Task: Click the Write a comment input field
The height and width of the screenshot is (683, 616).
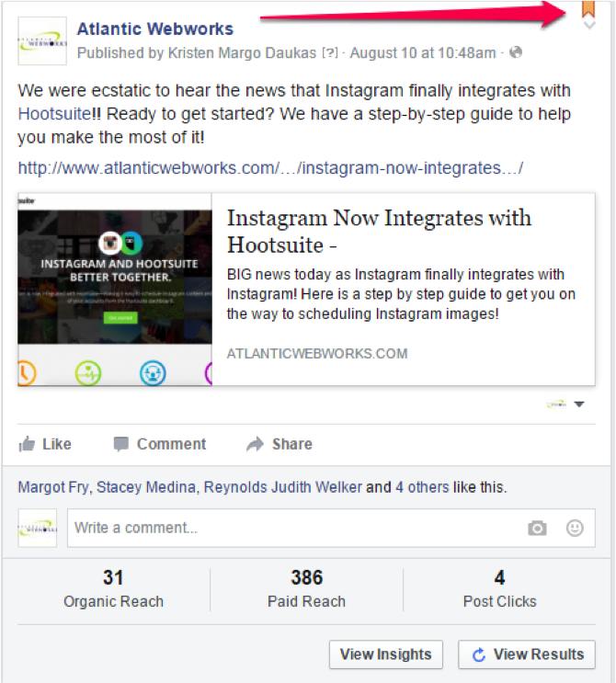Action: [331, 528]
